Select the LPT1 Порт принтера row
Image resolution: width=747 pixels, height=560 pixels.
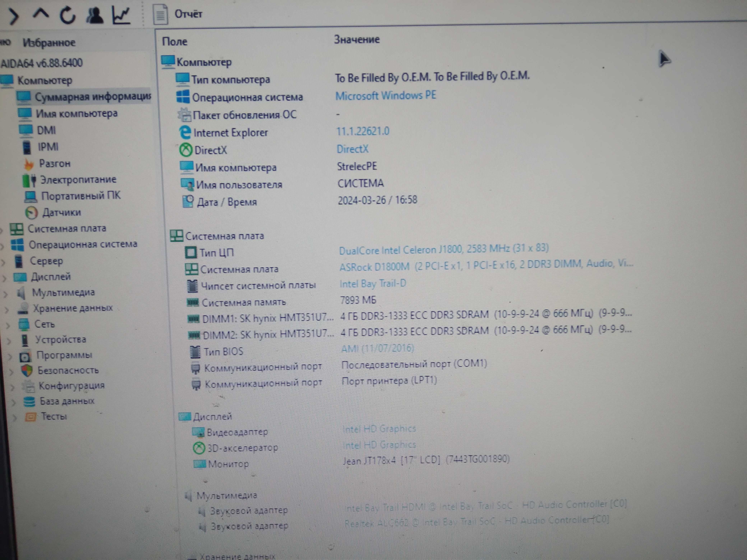pos(314,382)
